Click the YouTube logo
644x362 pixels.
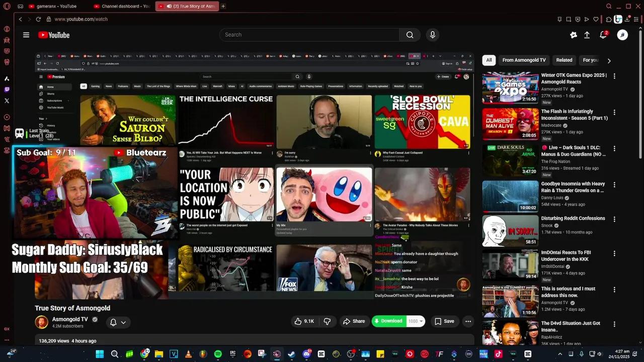[x=54, y=35]
